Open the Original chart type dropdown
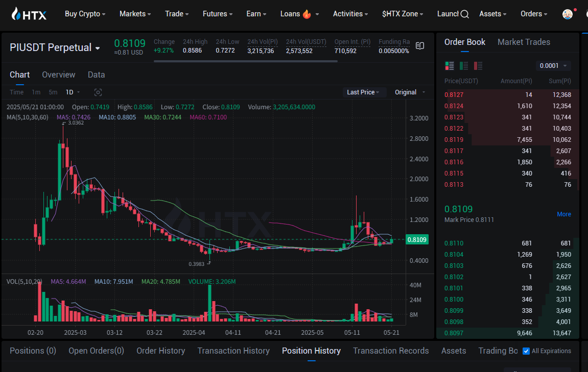 coord(410,92)
